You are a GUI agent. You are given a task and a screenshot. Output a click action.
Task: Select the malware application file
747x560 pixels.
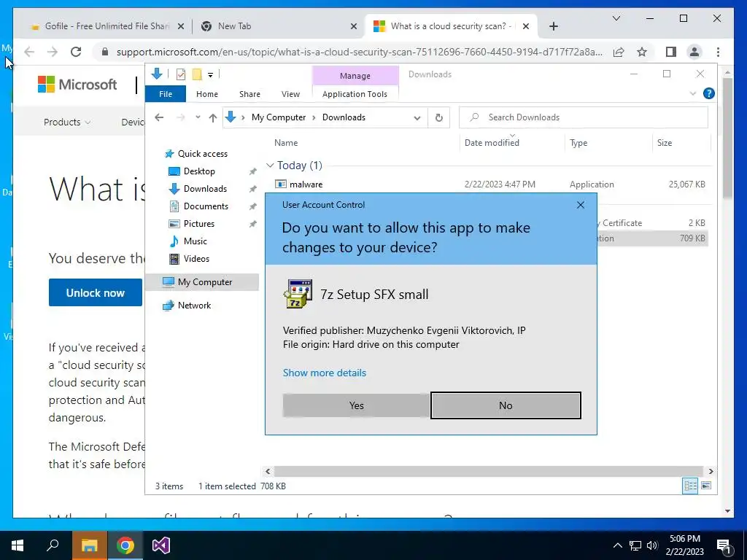coord(306,184)
